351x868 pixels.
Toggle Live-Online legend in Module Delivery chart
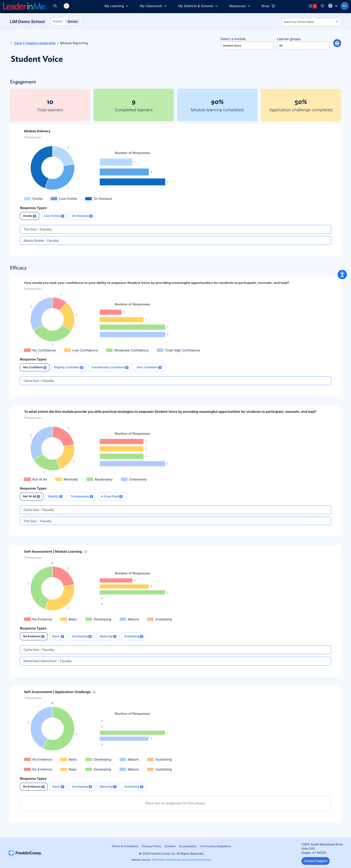[64, 198]
